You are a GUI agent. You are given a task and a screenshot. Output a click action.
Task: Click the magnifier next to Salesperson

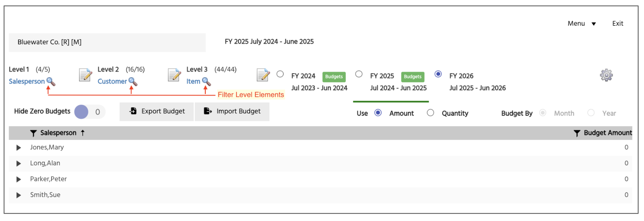51,82
